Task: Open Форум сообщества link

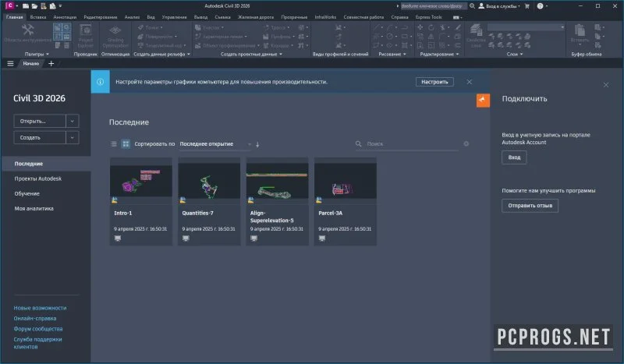Action: [x=38, y=329]
